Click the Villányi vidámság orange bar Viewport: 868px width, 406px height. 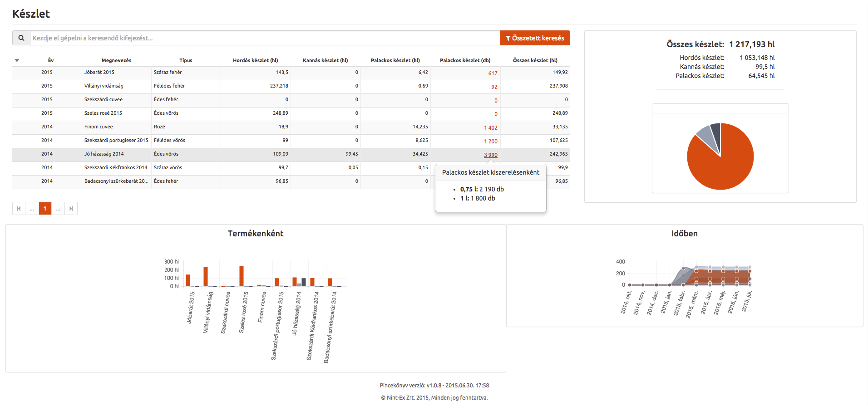tap(206, 277)
